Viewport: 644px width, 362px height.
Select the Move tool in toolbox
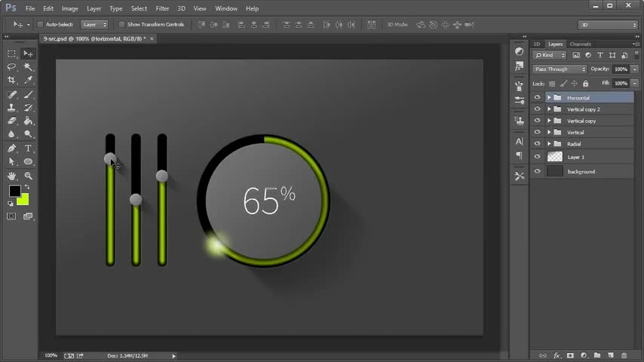click(28, 54)
